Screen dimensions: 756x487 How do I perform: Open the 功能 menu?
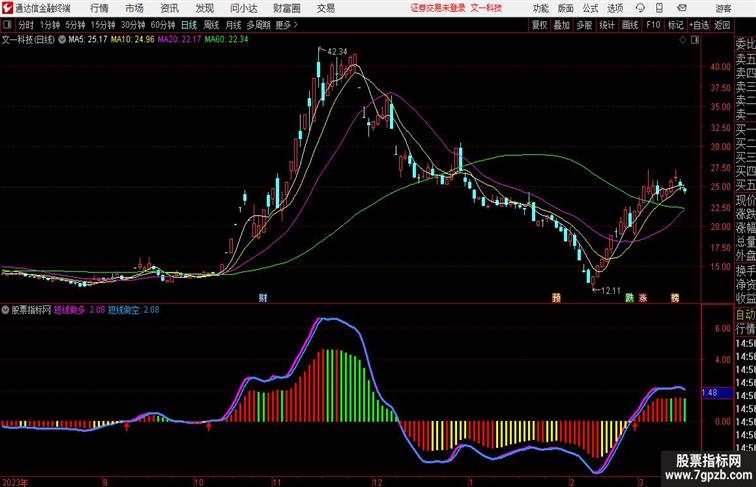(540, 8)
